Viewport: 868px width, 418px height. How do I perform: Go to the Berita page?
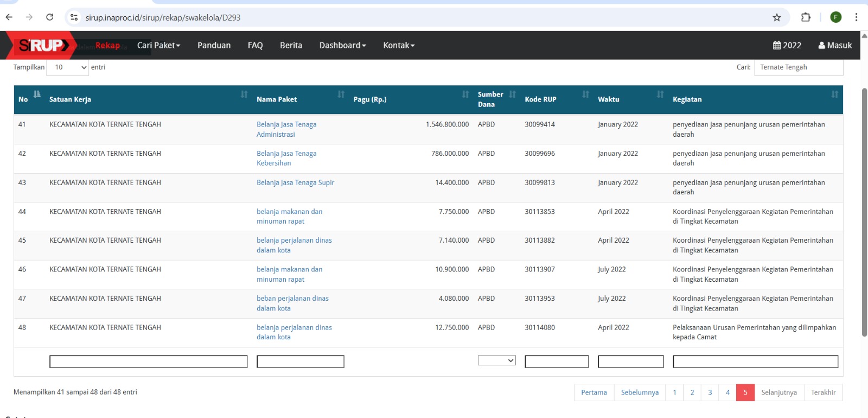coord(291,46)
